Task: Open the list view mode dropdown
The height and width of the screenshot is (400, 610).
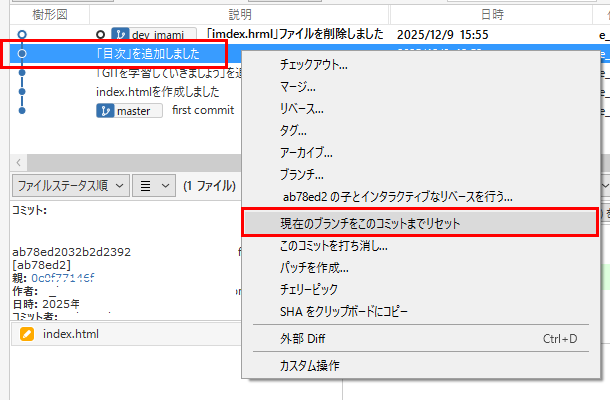Action: 154,185
